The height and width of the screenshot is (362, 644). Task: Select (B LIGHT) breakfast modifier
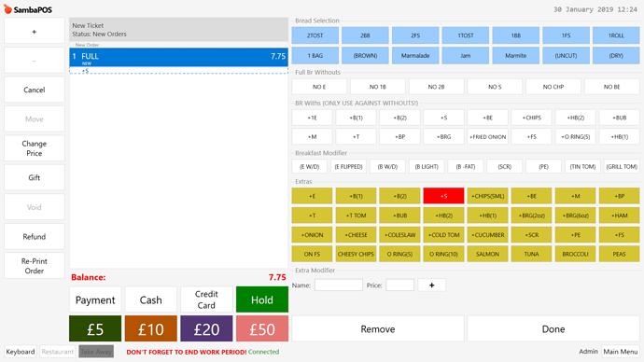pos(427,166)
